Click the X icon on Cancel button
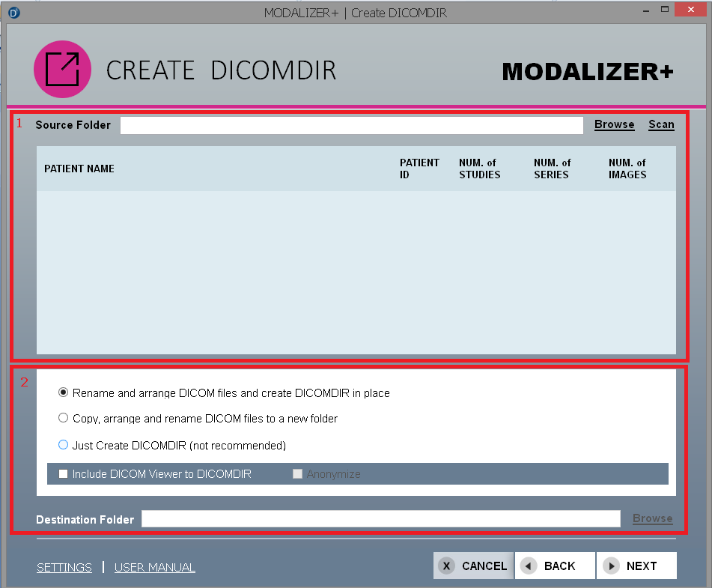The image size is (712, 588). coord(446,566)
